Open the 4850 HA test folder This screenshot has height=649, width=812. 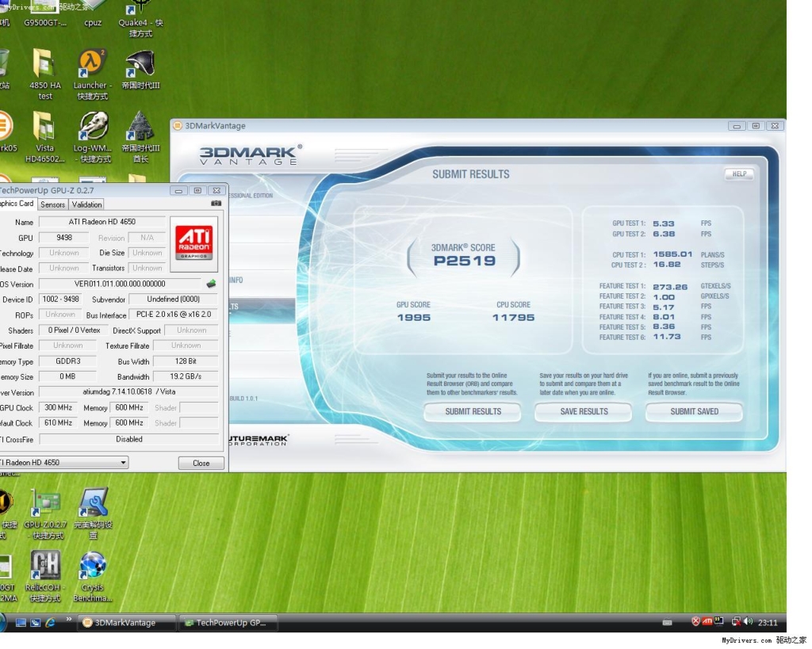point(45,74)
